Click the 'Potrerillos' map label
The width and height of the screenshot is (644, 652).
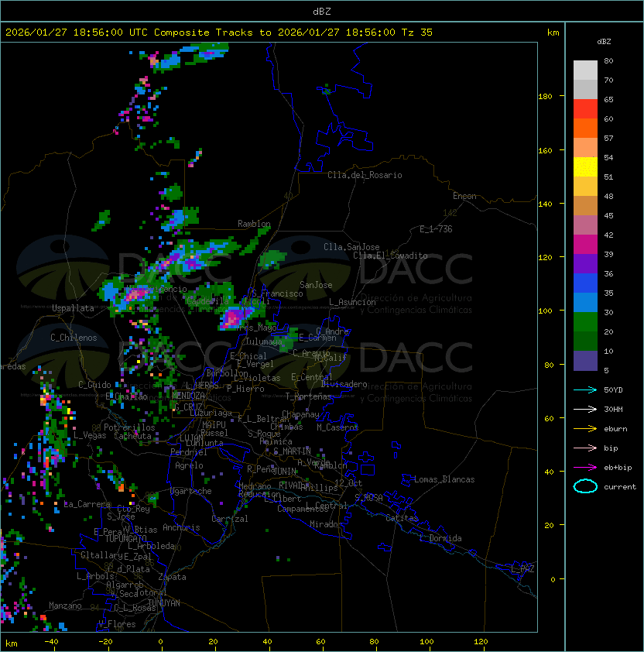coord(129,427)
